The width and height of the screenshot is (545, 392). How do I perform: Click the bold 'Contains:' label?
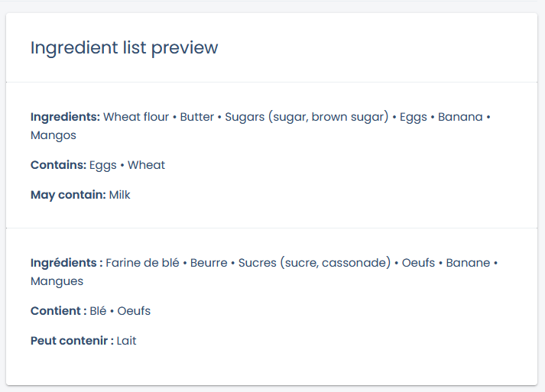58,165
